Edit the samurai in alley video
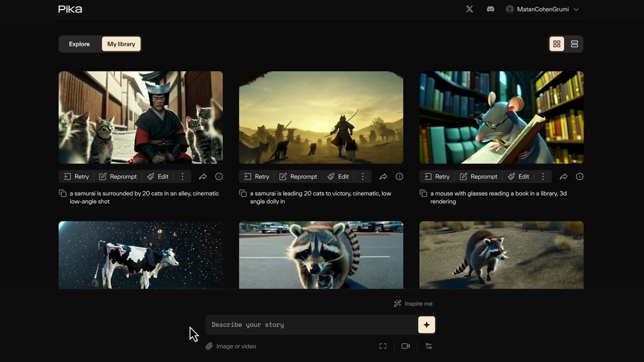The width and height of the screenshot is (644, 362). (x=158, y=176)
